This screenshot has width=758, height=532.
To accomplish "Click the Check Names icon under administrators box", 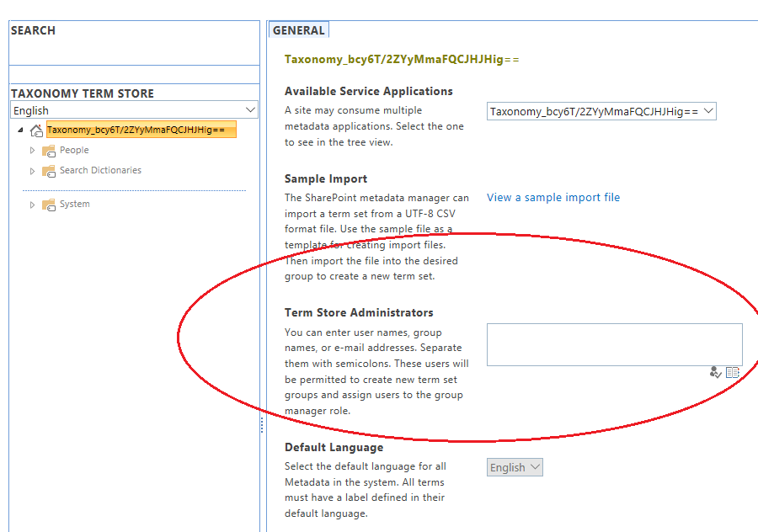I will (715, 373).
